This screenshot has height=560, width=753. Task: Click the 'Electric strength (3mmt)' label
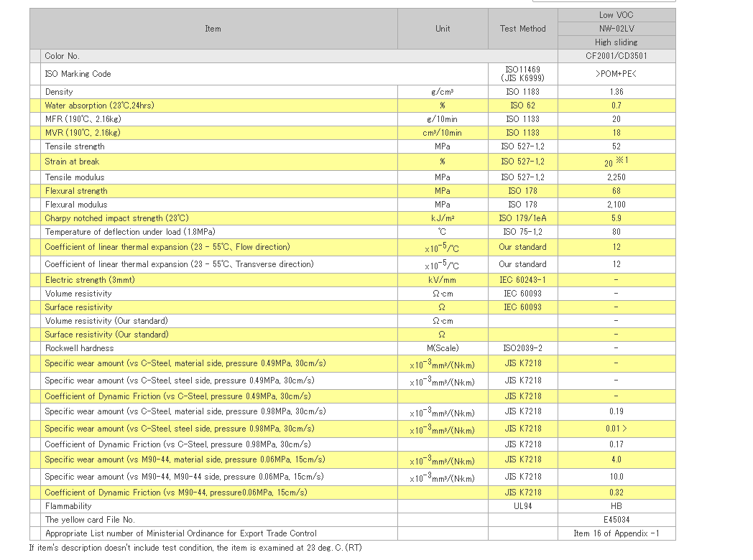click(90, 280)
